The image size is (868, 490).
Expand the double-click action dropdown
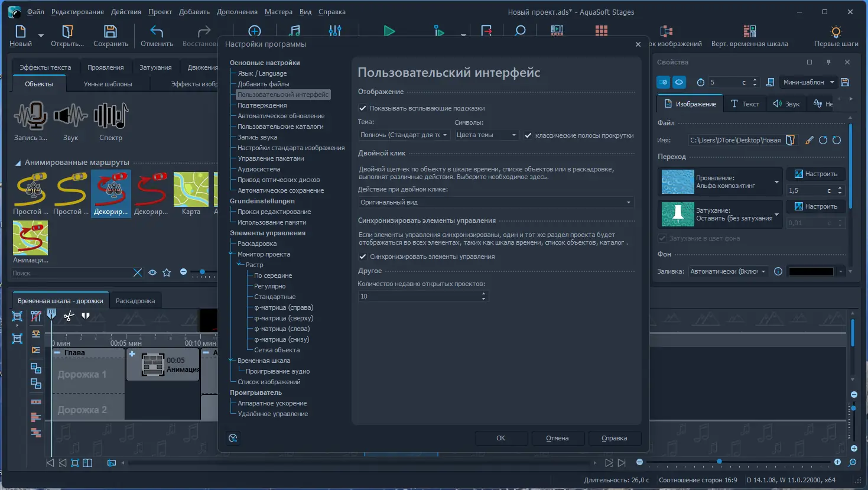pyautogui.click(x=496, y=202)
